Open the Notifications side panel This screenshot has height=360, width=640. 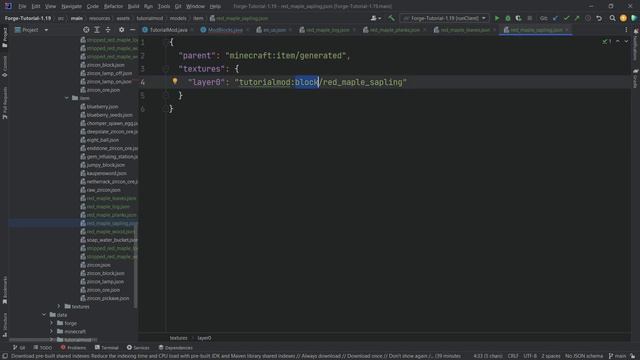click(x=636, y=45)
